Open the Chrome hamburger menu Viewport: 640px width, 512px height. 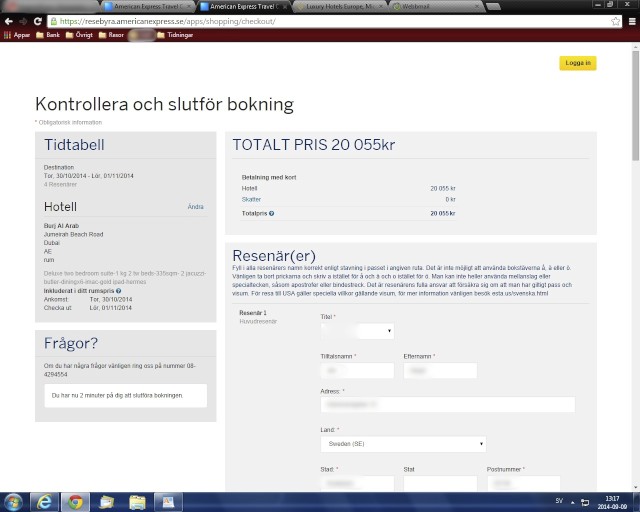point(631,20)
